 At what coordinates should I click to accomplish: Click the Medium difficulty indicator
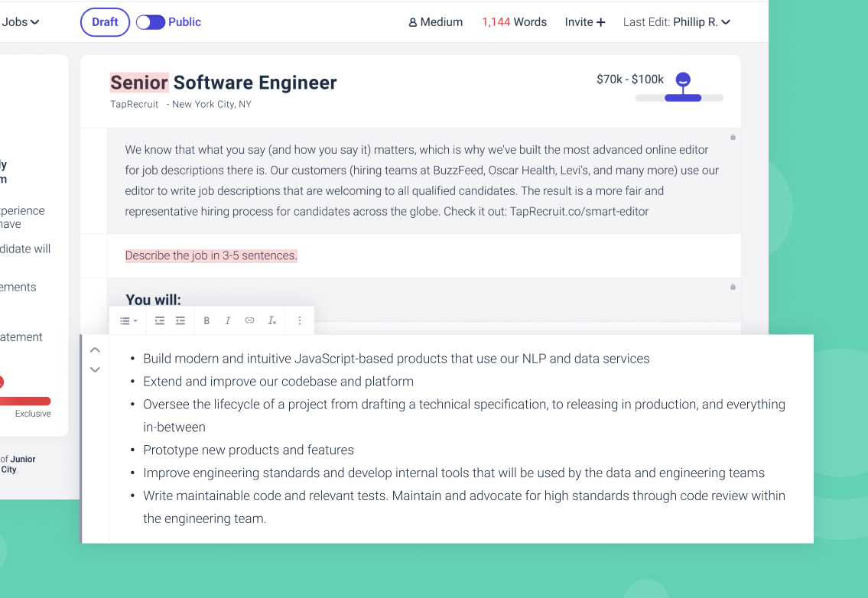click(435, 22)
